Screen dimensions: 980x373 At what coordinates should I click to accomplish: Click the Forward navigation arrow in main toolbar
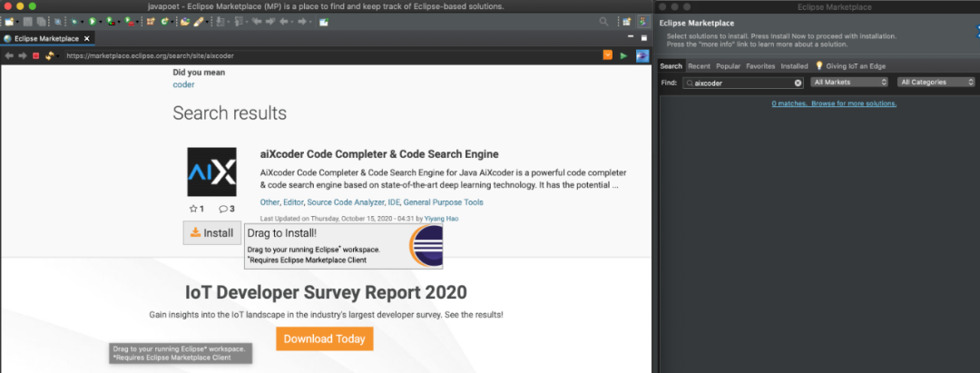pos(302,21)
